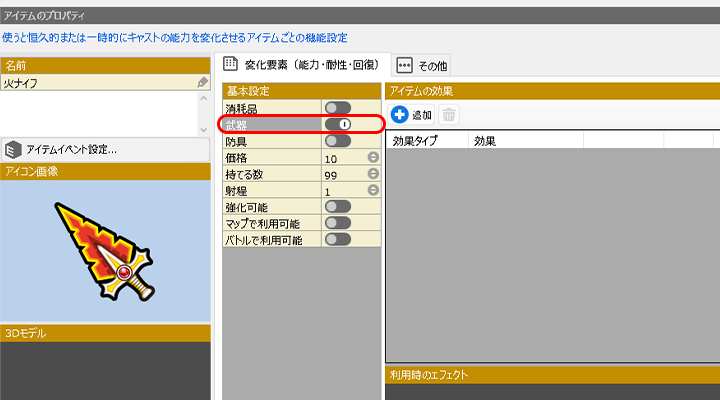Click the dots icon on その他 tab
Screen dimensions: 720x400
click(x=404, y=65)
